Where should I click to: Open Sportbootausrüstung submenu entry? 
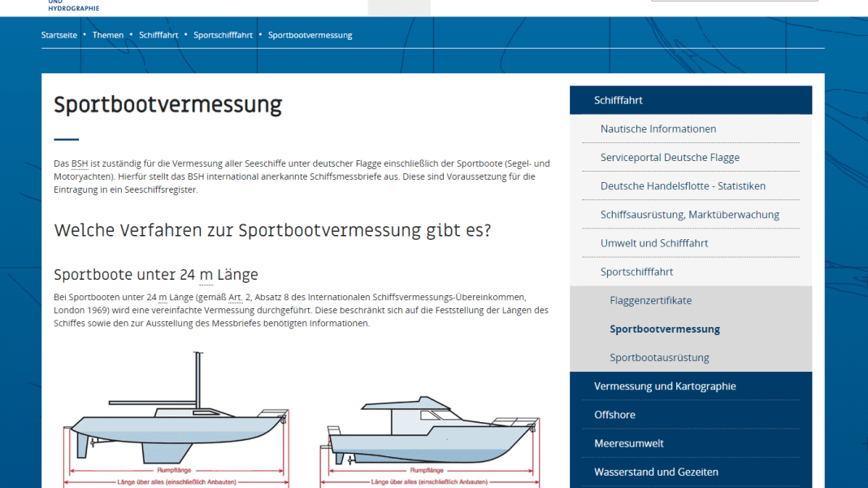point(659,358)
